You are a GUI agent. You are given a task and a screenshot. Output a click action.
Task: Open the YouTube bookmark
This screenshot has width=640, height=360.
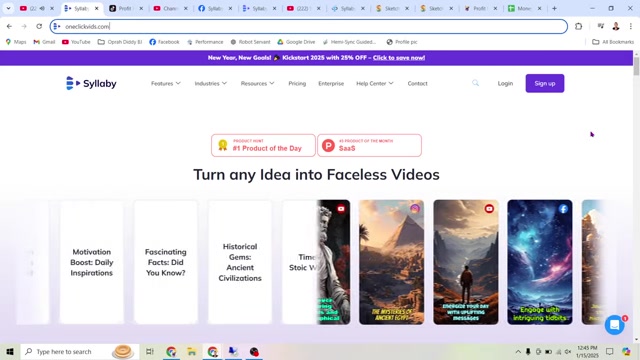click(x=76, y=42)
